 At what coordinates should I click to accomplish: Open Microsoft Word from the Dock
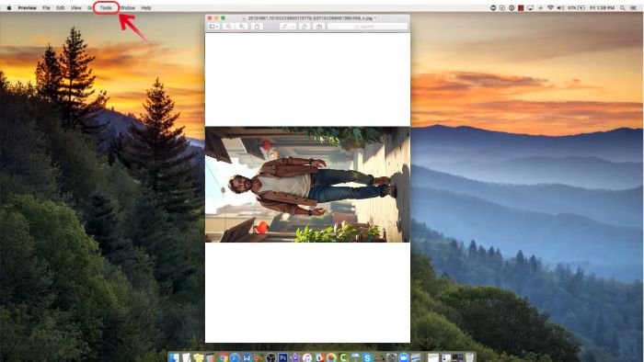pos(247,357)
